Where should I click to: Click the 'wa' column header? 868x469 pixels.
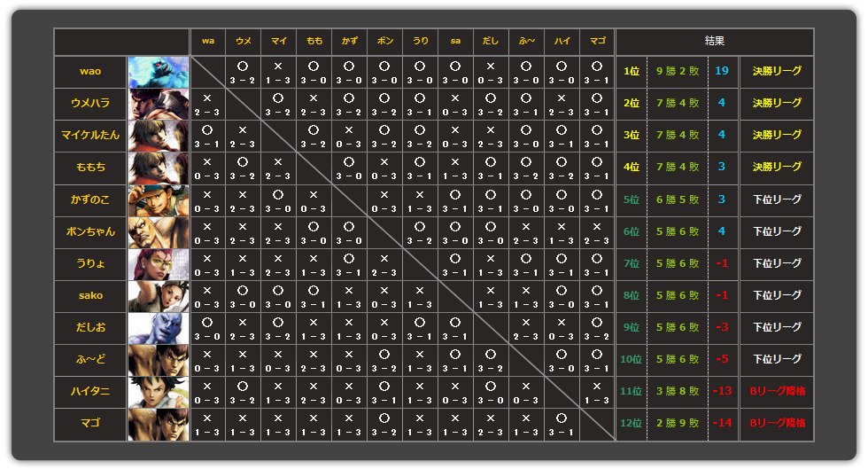click(x=208, y=41)
